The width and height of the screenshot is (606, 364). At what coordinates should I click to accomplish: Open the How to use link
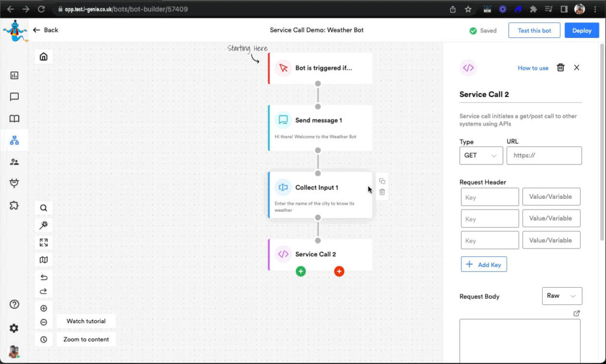point(533,68)
